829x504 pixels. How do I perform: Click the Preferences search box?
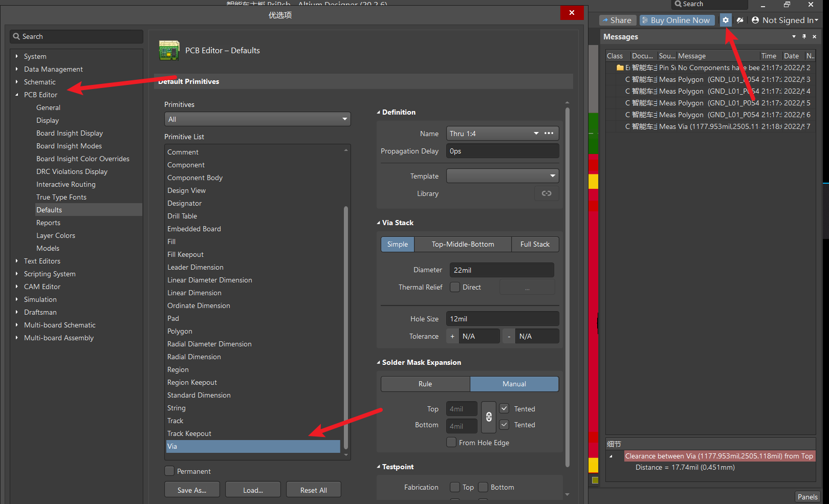click(x=76, y=36)
